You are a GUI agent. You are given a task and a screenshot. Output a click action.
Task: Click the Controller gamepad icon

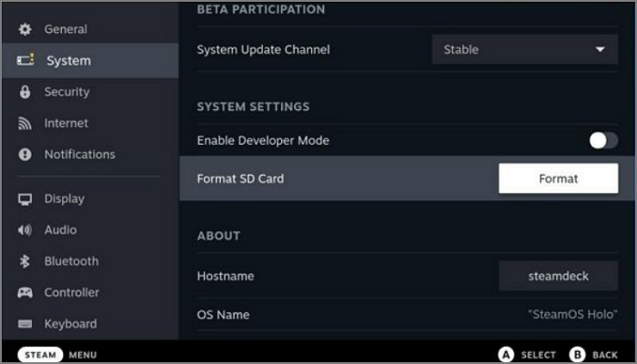[x=25, y=293]
